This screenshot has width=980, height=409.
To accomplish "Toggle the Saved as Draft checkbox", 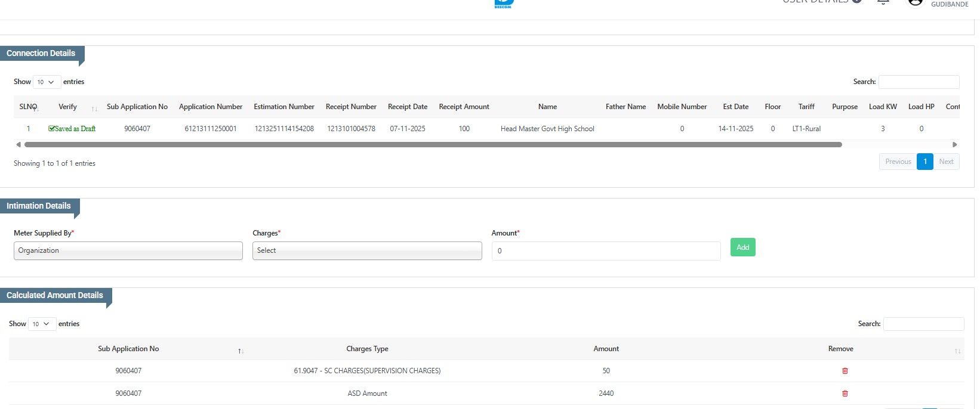I will tap(52, 129).
